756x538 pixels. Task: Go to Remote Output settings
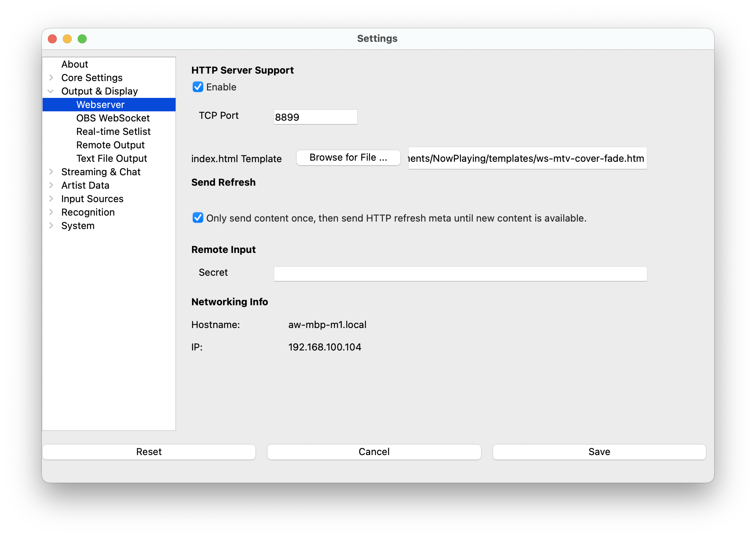pyautogui.click(x=110, y=145)
